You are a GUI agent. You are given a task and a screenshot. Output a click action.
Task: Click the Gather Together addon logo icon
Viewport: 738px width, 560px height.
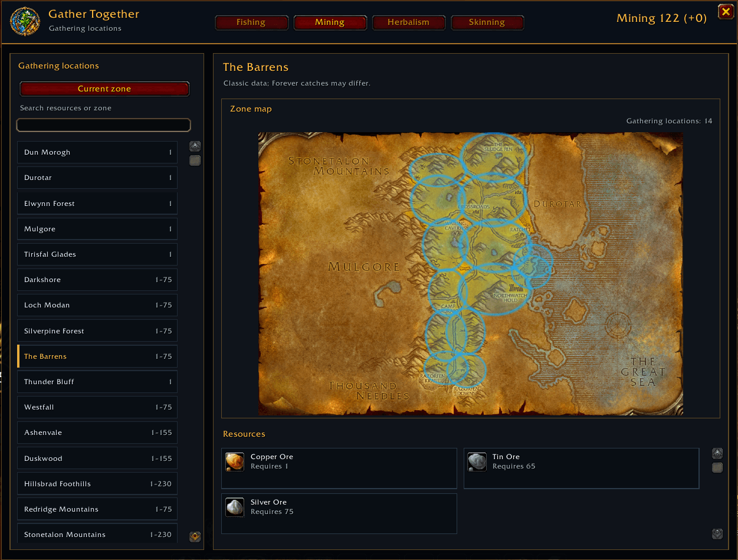click(x=25, y=21)
